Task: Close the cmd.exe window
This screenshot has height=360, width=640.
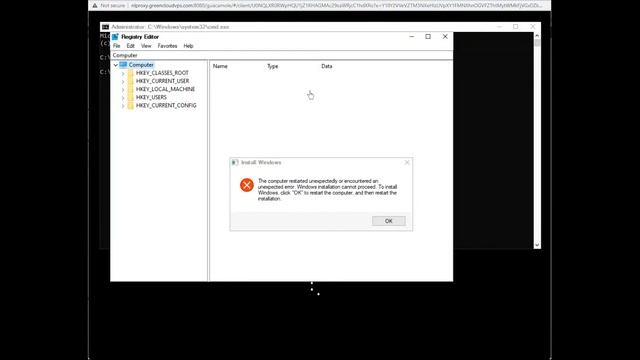Action: tap(533, 27)
